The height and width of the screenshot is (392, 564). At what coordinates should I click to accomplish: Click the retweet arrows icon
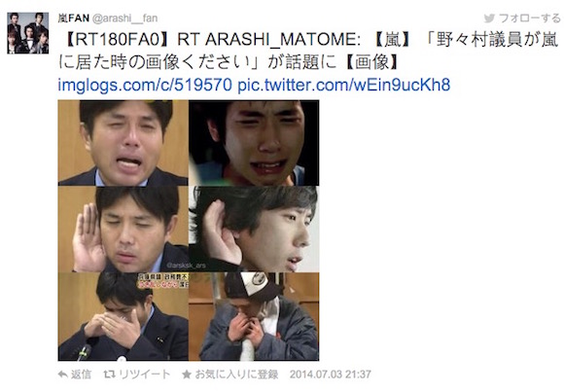[109, 374]
